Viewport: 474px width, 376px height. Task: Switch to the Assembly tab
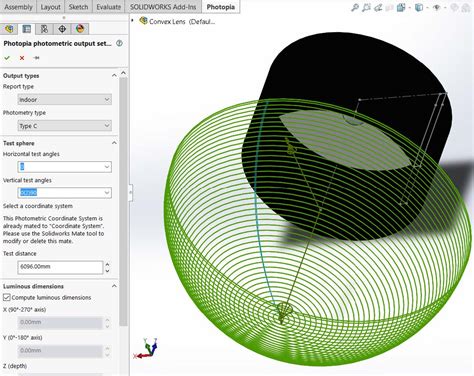18,7
